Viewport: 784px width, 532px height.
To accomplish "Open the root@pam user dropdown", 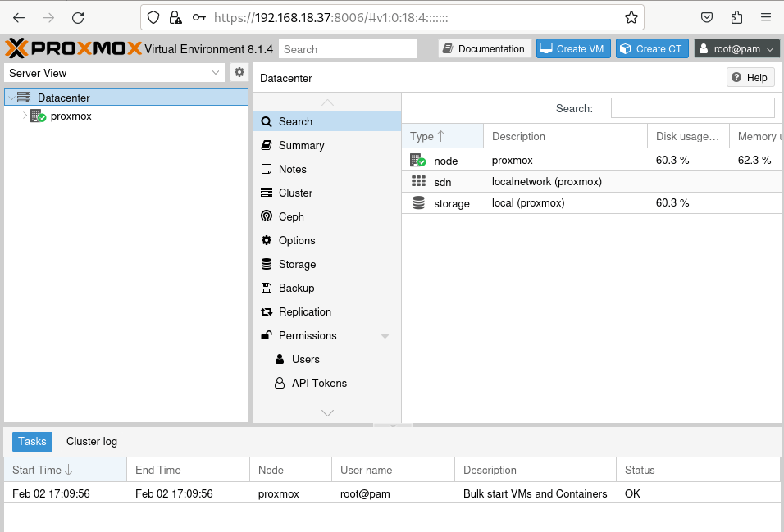I will tap(736, 48).
